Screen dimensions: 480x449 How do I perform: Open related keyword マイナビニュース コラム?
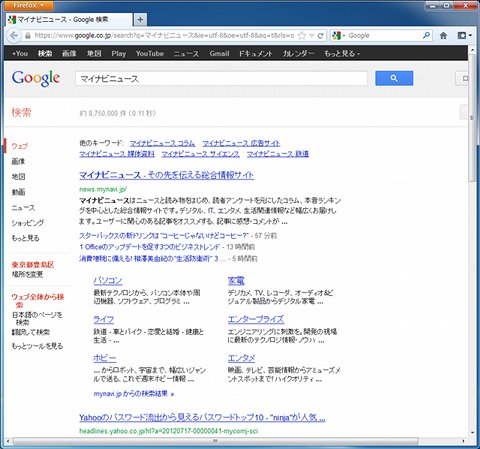(x=162, y=143)
